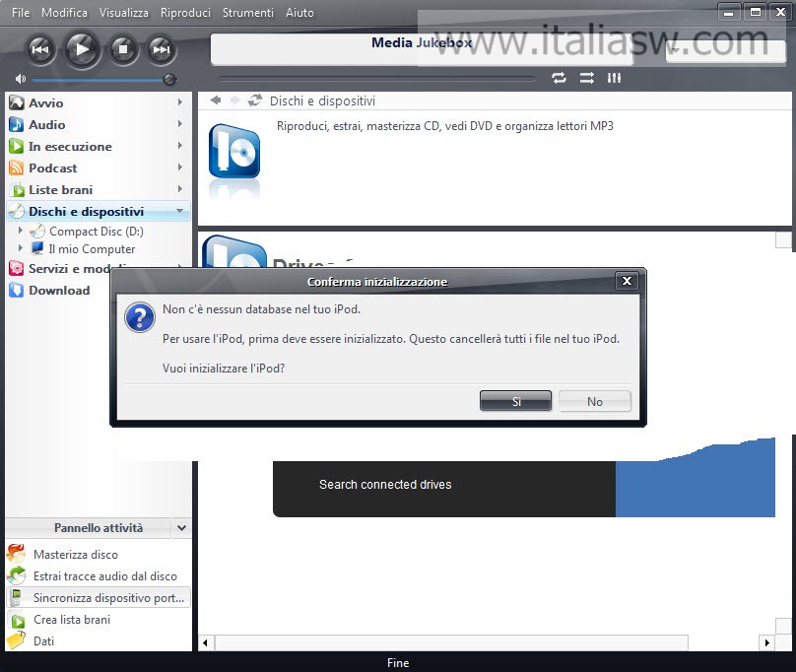The width and height of the screenshot is (796, 672).
Task: Expand the Avvio submenu arrow
Action: point(179,102)
